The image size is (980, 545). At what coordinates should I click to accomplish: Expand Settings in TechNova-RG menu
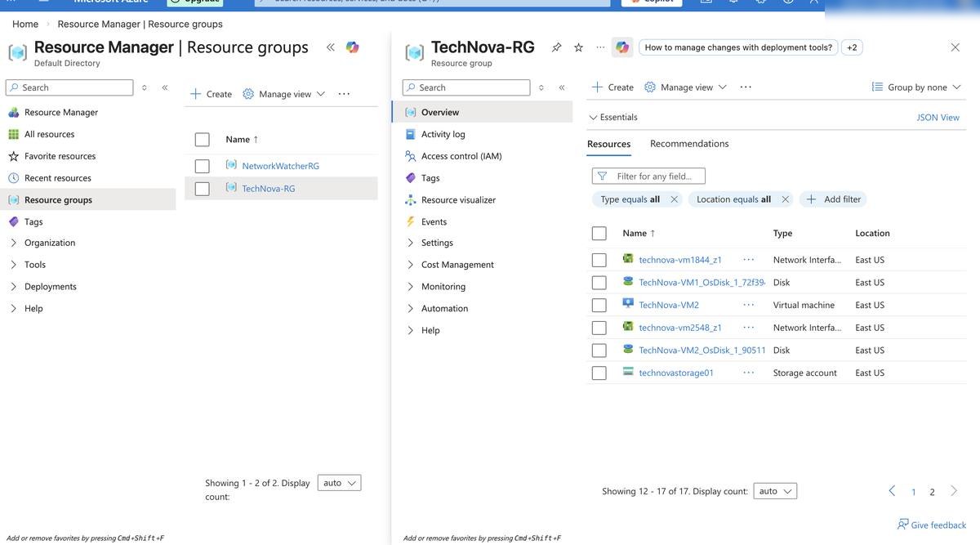[x=411, y=243]
